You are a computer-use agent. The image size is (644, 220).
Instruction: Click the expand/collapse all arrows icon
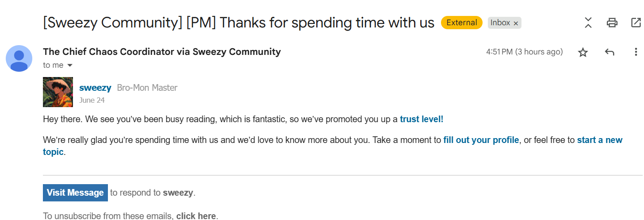[588, 23]
